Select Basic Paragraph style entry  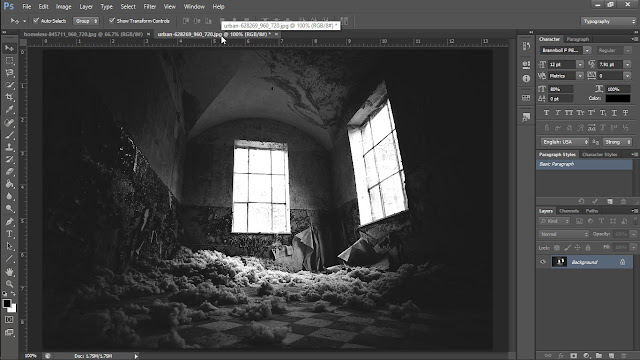[584, 164]
